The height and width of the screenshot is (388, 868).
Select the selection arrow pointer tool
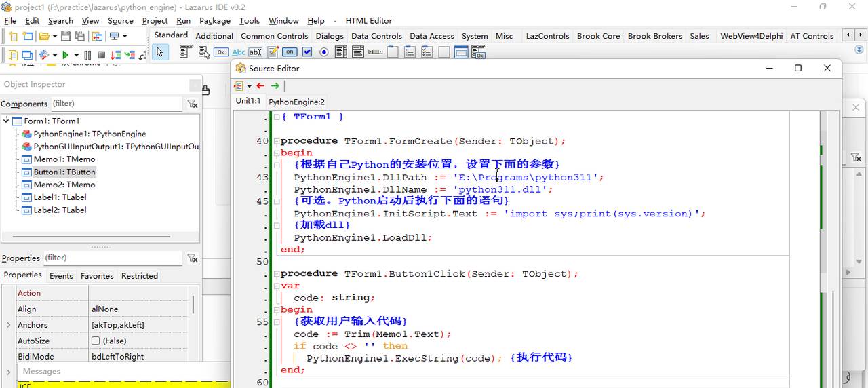tap(160, 52)
